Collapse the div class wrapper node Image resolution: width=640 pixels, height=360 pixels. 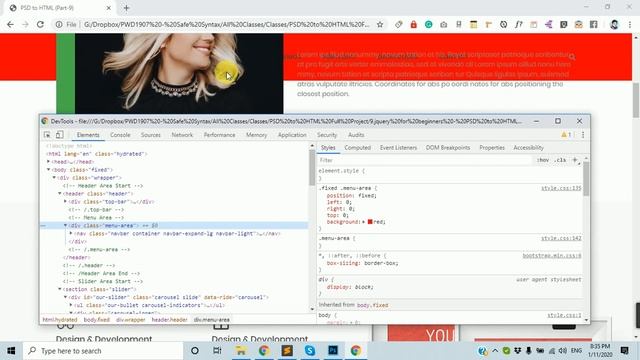click(x=54, y=178)
